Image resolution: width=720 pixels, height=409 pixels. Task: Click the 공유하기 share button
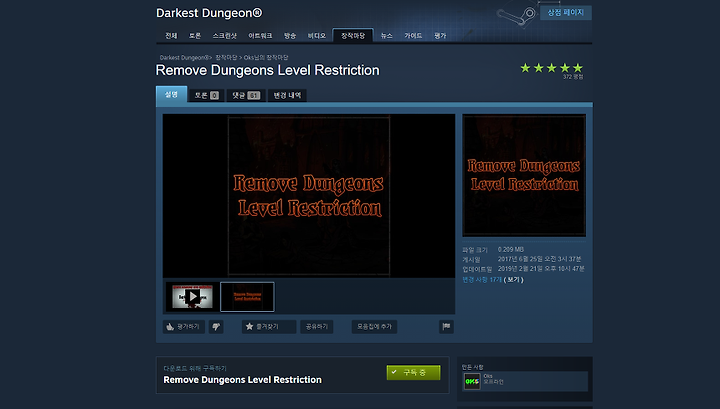(317, 327)
